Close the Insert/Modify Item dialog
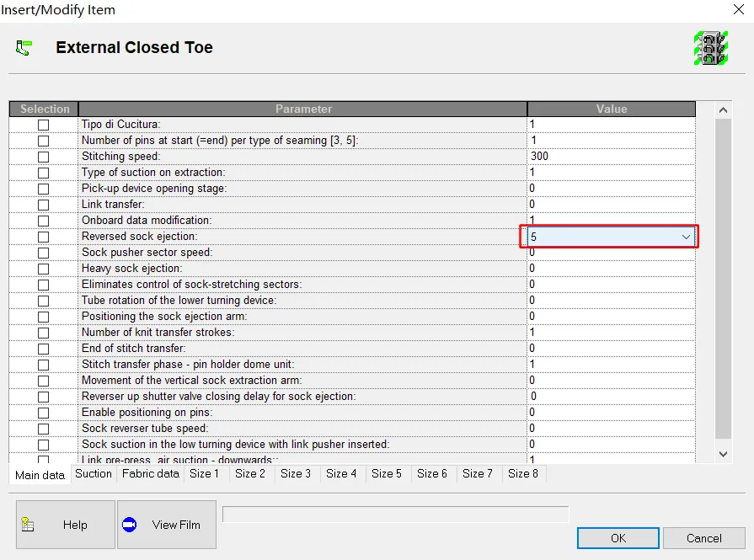Viewport: 754px width, 560px height. tap(739, 9)
